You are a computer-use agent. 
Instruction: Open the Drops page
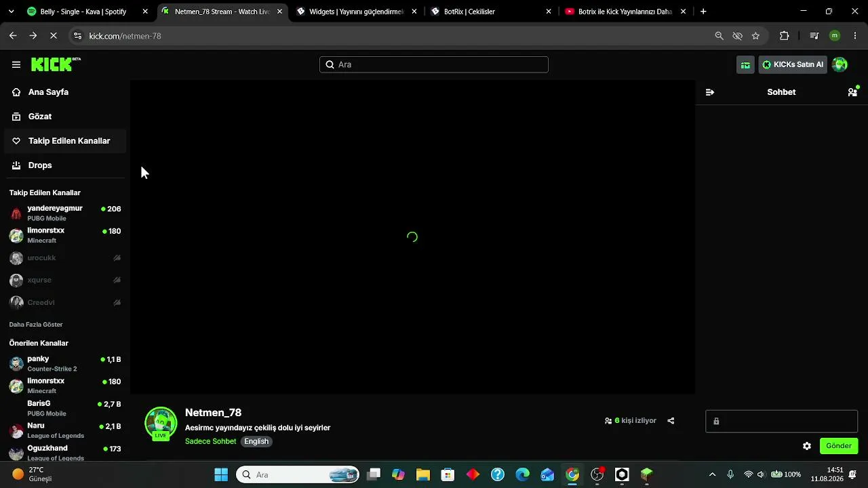(65, 165)
